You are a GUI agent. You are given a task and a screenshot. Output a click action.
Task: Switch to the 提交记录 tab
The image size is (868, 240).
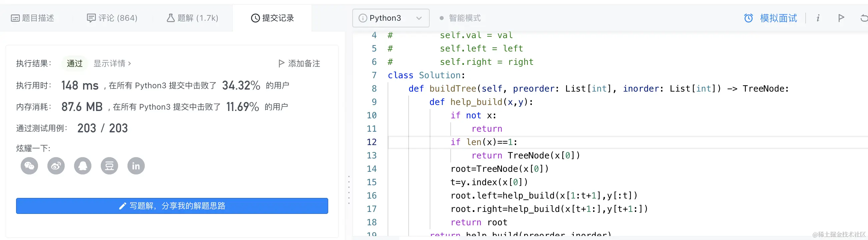272,18
